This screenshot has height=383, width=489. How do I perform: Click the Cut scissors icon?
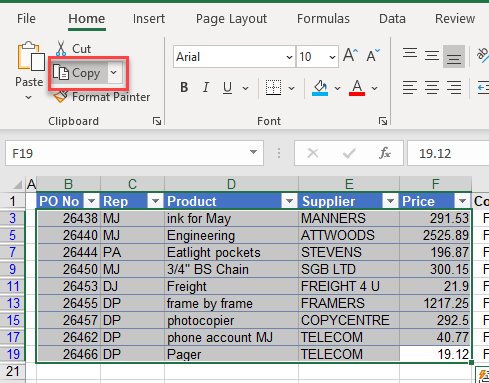click(61, 49)
